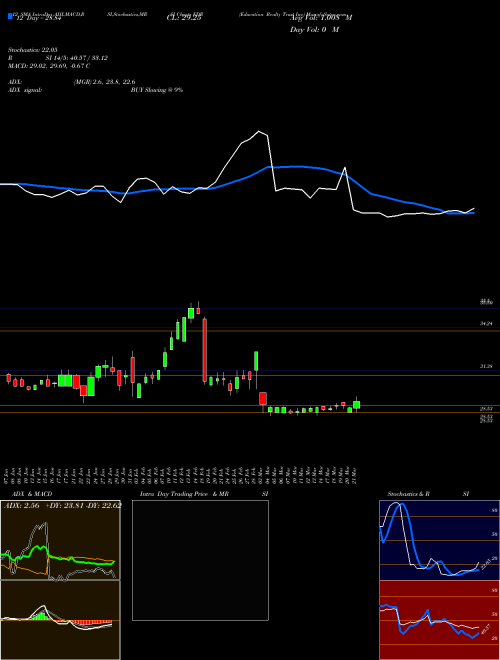The image size is (500, 660).
Task: Click the '(MGR) 2.6, 23.8, 22.6' values
Action: (x=104, y=82)
